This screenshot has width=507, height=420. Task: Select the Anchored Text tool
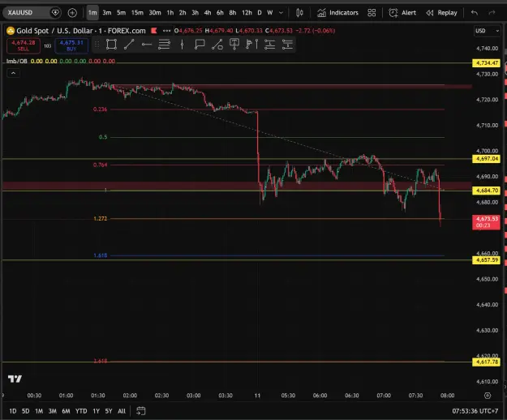pyautogui.click(x=234, y=45)
